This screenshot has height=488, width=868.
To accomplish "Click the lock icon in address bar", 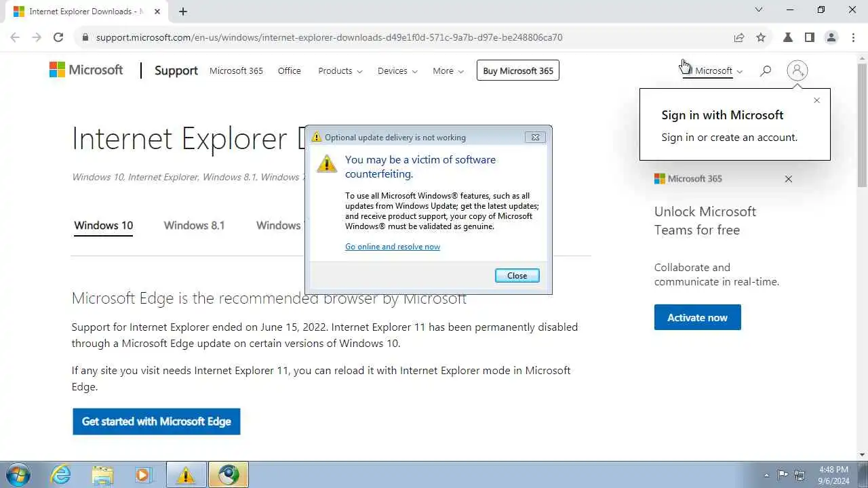I will coord(85,37).
